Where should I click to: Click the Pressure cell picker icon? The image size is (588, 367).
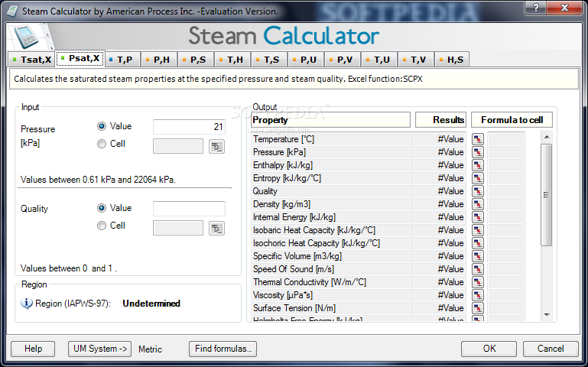tap(216, 147)
